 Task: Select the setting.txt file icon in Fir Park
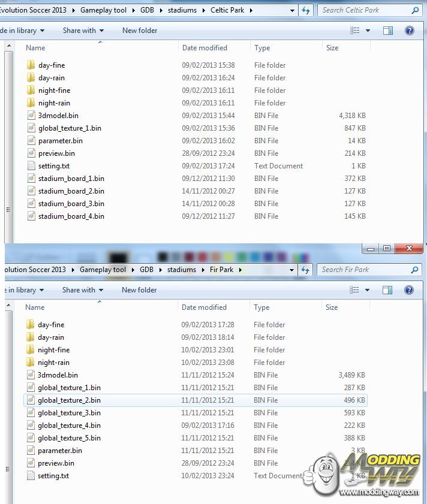31,476
